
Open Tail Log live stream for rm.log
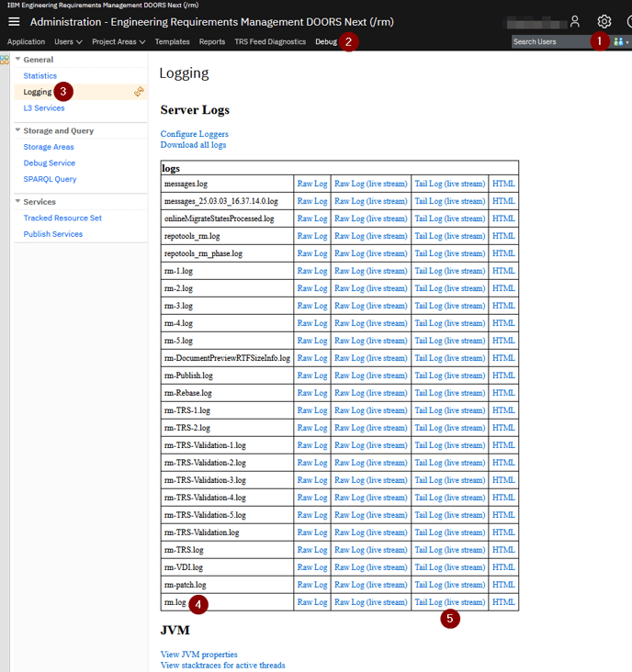tap(450, 602)
